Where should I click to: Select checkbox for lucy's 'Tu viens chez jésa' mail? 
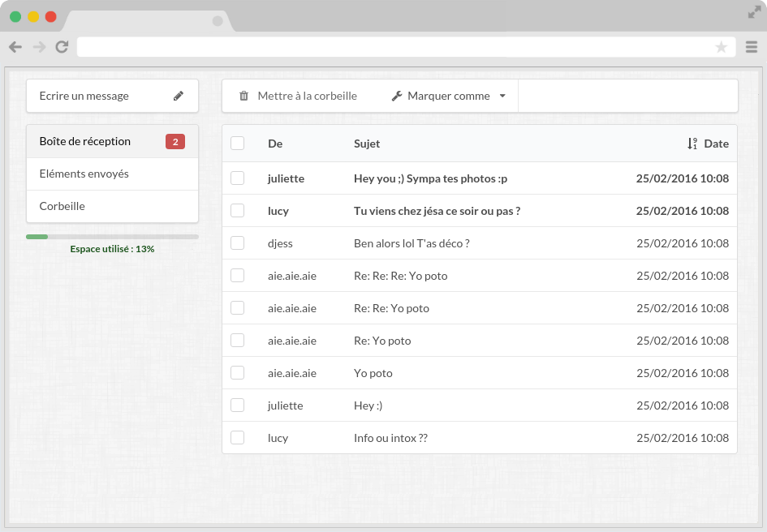237,210
